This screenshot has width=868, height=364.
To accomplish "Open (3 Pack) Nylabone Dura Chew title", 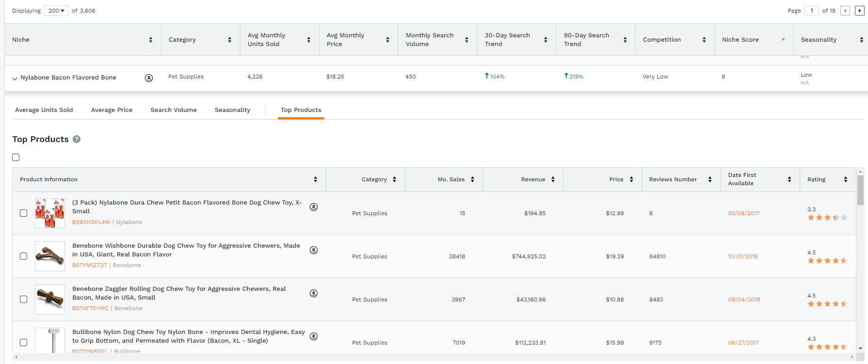I will pyautogui.click(x=187, y=207).
